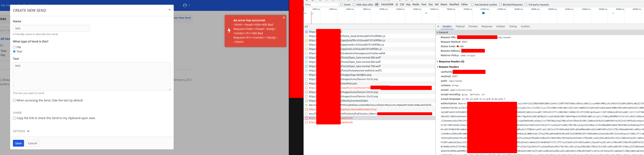This screenshot has width=644, height=155.
Task: Filter network requests by WS
Action: [437, 5]
